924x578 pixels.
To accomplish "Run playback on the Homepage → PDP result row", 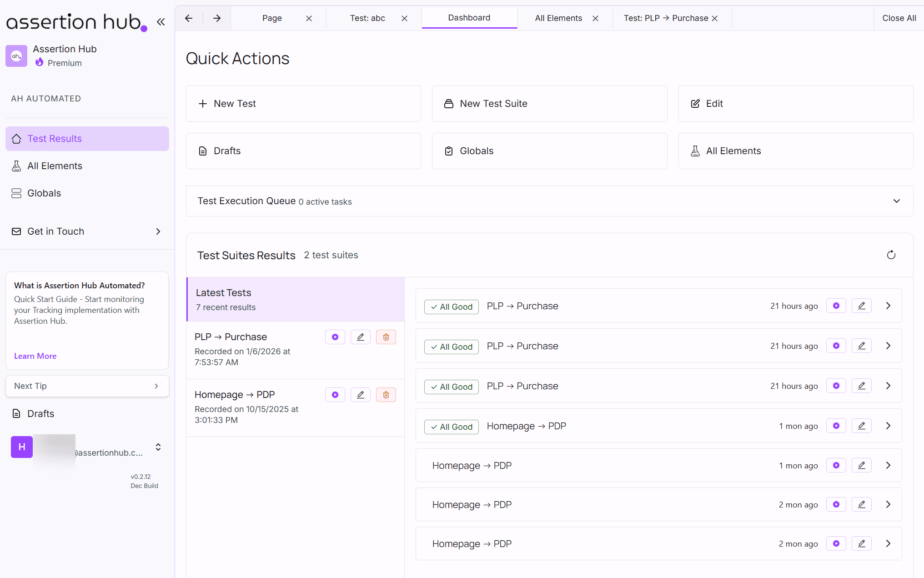I will 836,426.
